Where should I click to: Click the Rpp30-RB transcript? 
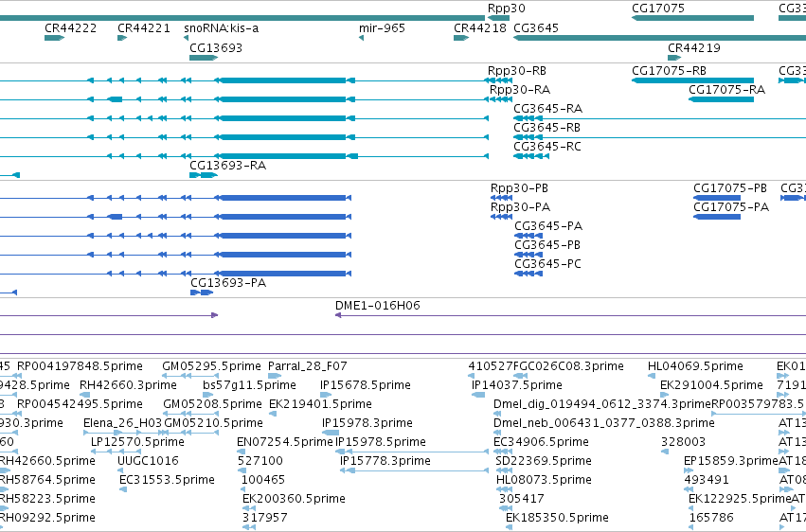pyautogui.click(x=498, y=80)
